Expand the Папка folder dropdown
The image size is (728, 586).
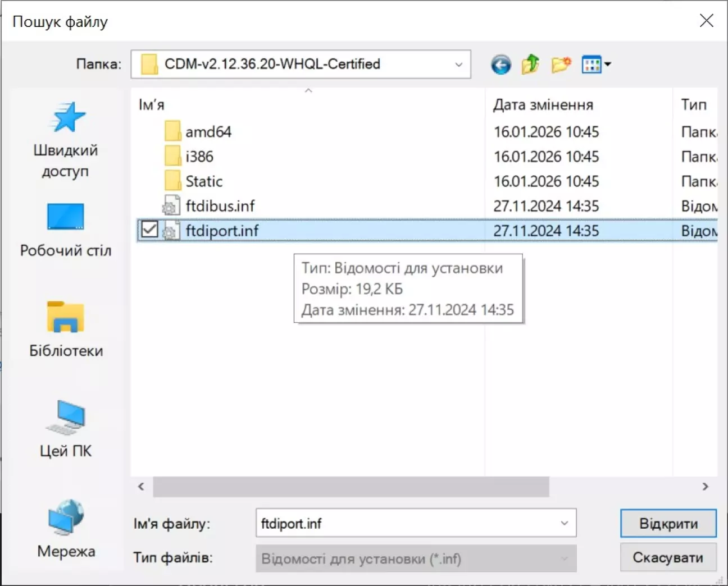458,65
